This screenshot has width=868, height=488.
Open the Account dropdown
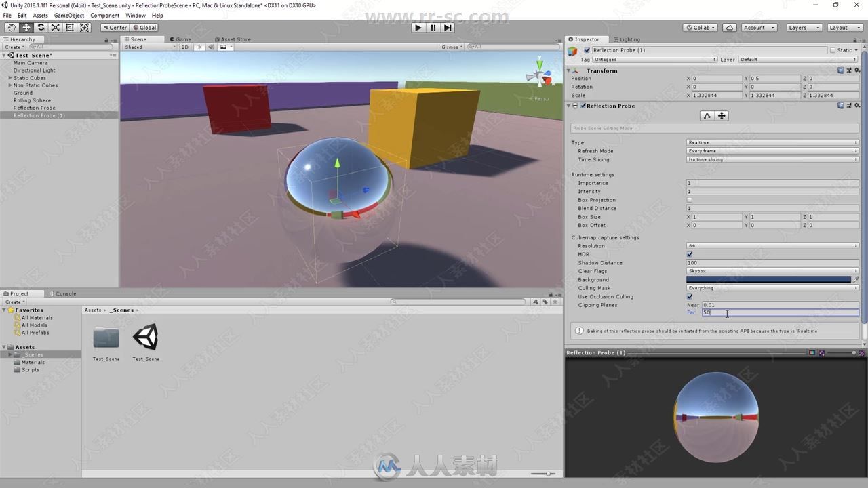(x=759, y=28)
